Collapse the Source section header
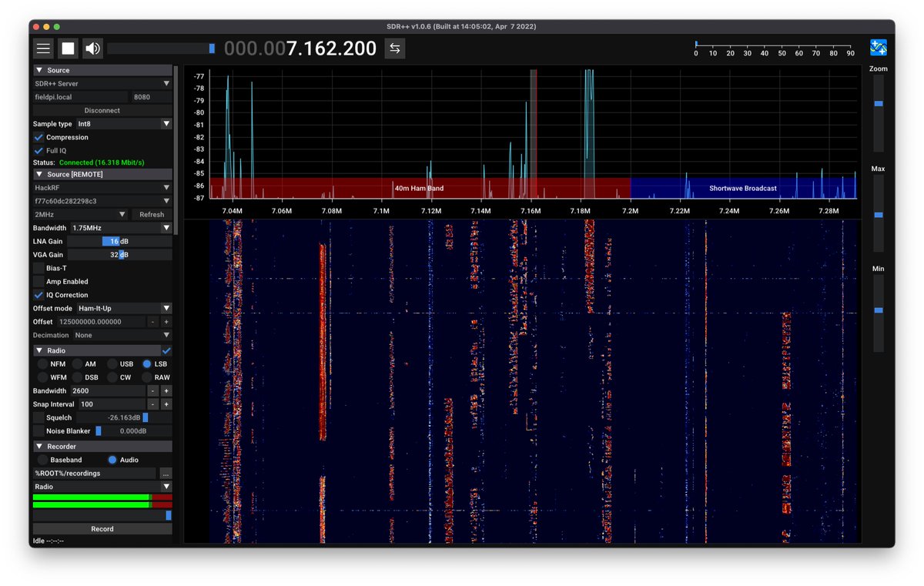 click(102, 70)
